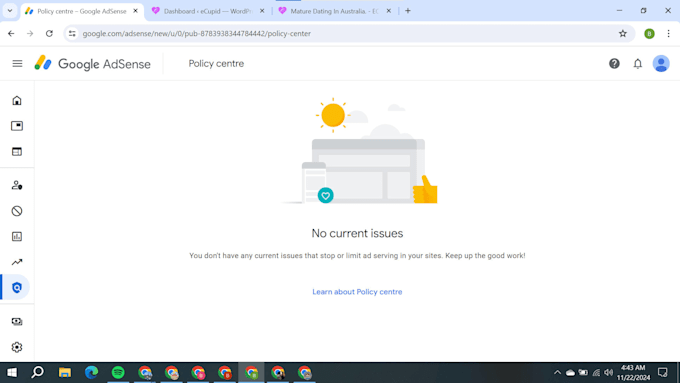The height and width of the screenshot is (383, 680).
Task: Open Brand safety blocking controls icon
Action: point(17,211)
